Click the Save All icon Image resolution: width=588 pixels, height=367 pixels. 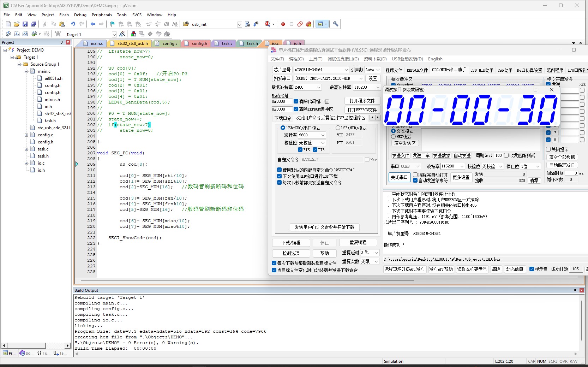click(34, 24)
